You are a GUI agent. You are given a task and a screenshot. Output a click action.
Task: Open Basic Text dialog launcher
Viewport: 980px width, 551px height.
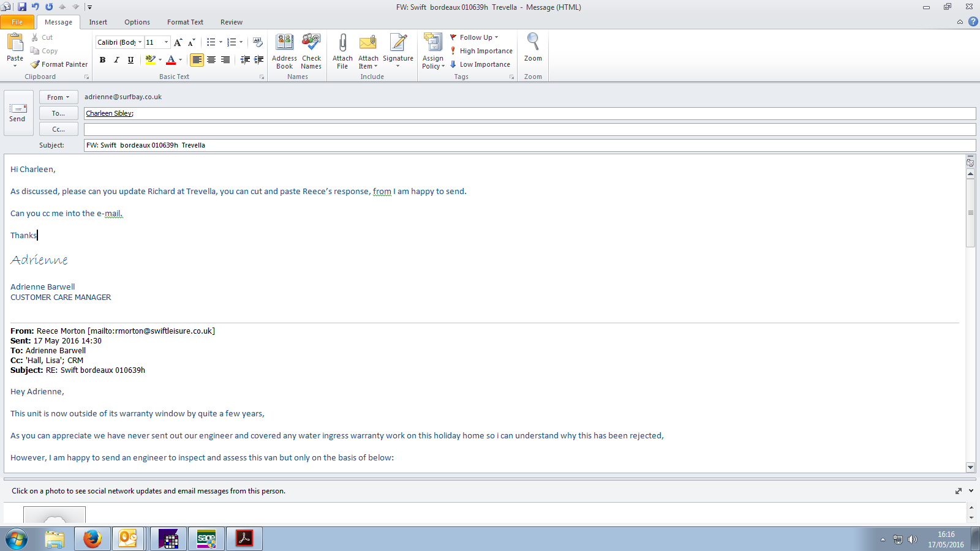262,77
